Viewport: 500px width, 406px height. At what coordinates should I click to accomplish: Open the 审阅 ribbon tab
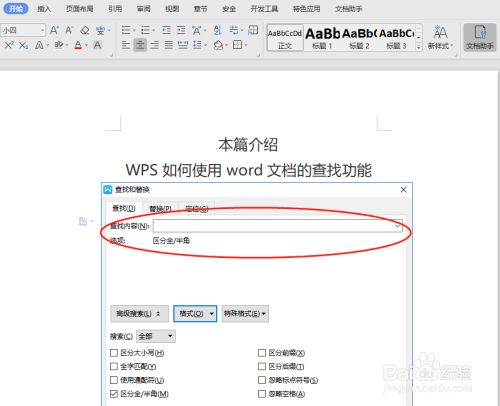point(144,9)
